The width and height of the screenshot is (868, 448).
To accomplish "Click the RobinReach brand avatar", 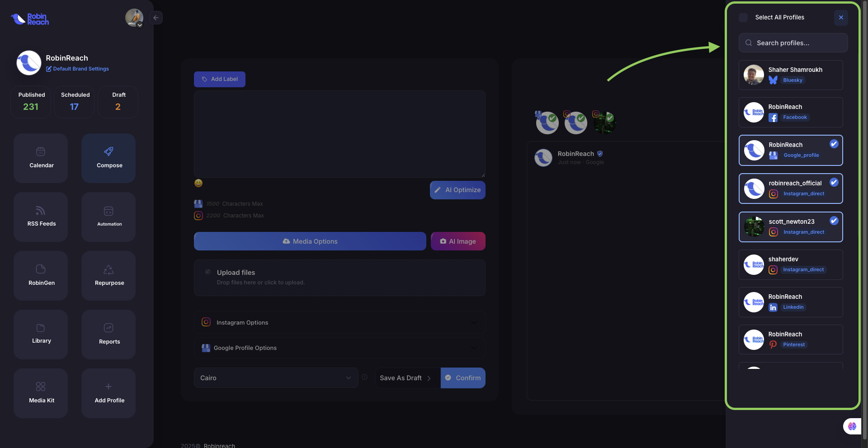I will coord(29,62).
